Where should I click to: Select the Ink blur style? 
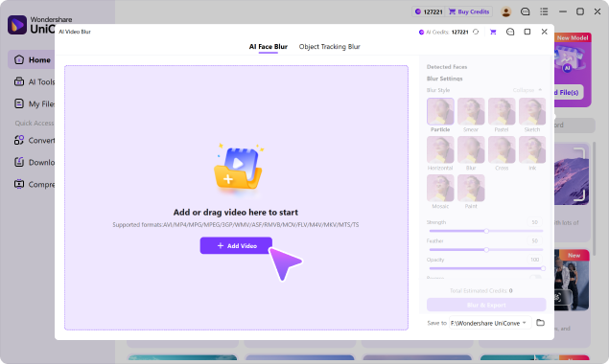(x=532, y=149)
